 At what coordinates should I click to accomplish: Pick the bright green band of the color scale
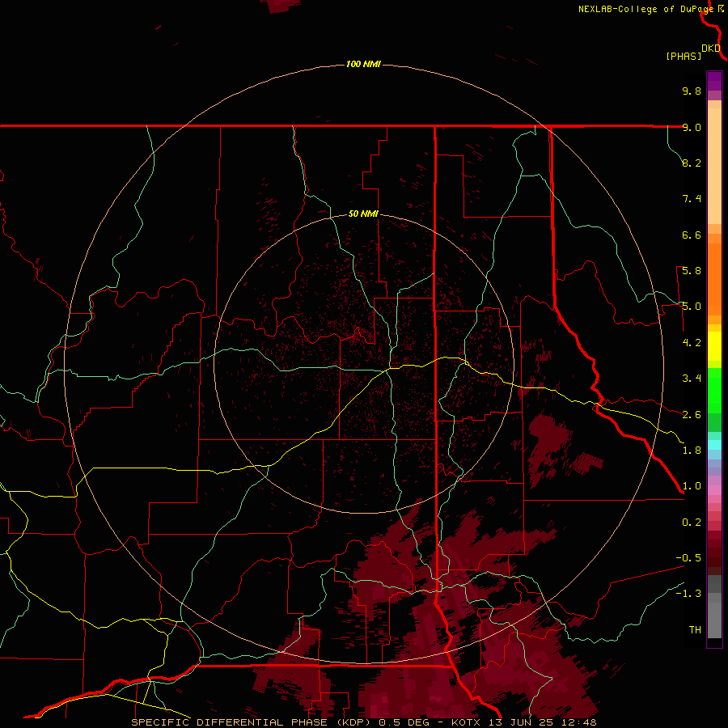(x=714, y=391)
